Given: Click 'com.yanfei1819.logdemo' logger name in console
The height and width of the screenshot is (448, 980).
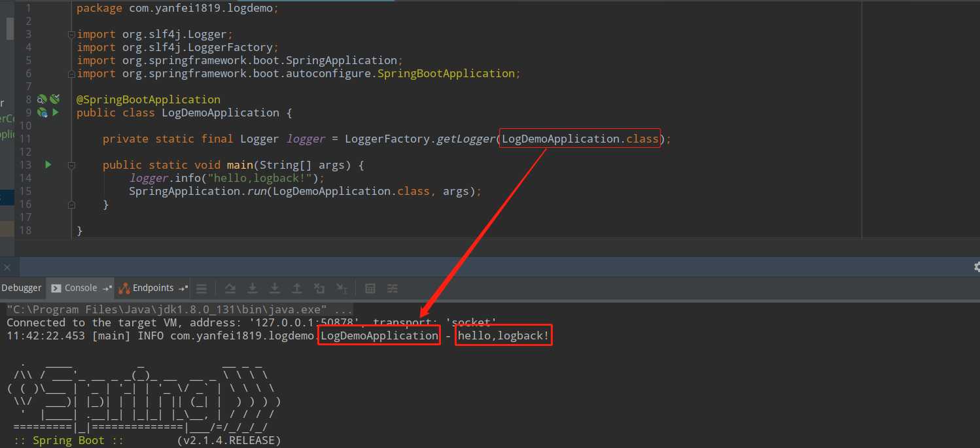Looking at the screenshot, I should pos(243,336).
